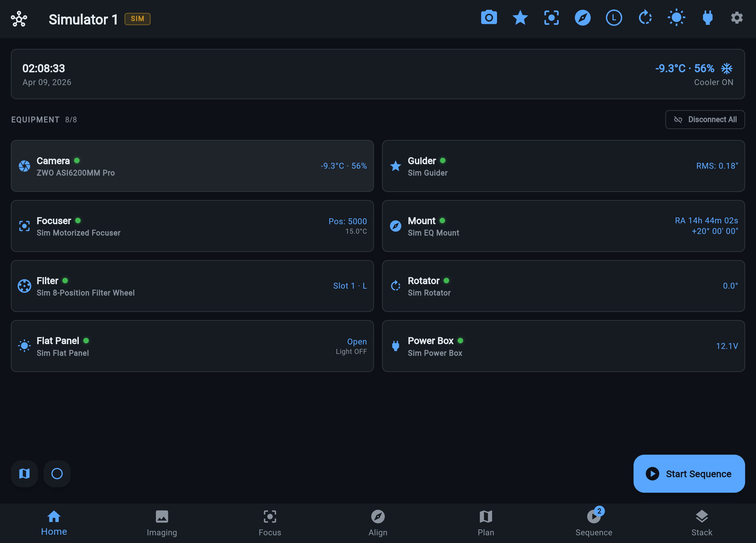Click Sim Motorized Focuser label

click(79, 233)
